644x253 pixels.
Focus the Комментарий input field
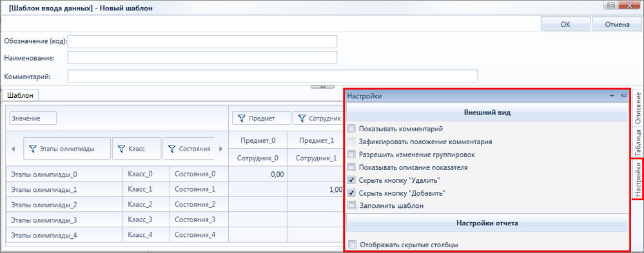273,76
